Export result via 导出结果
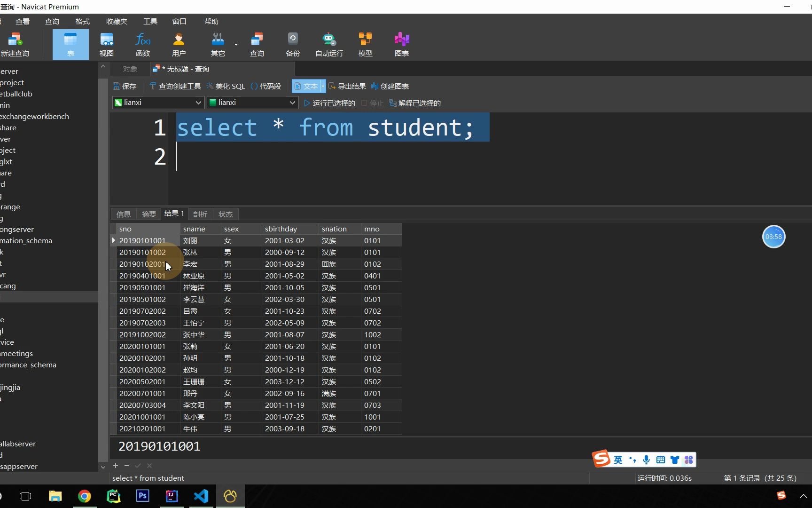 click(x=347, y=86)
